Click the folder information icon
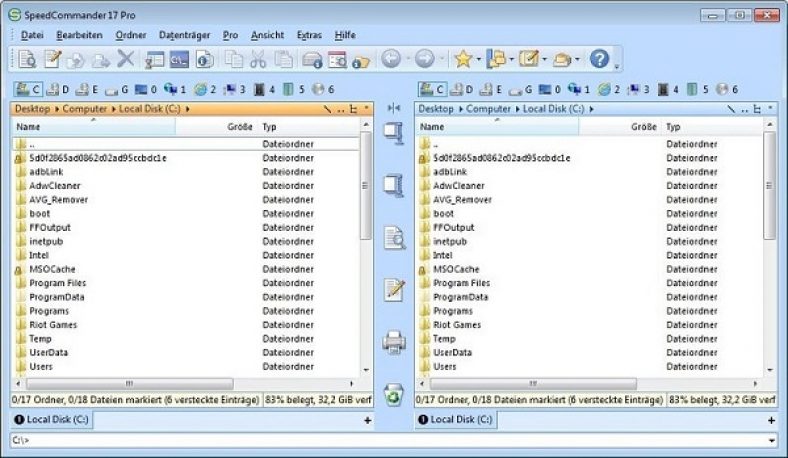The height and width of the screenshot is (458, 788). tap(361, 61)
